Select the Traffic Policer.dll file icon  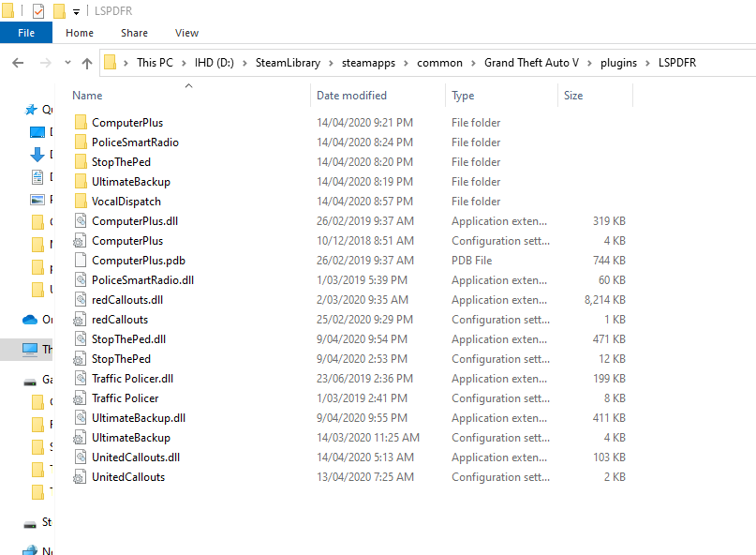point(81,379)
